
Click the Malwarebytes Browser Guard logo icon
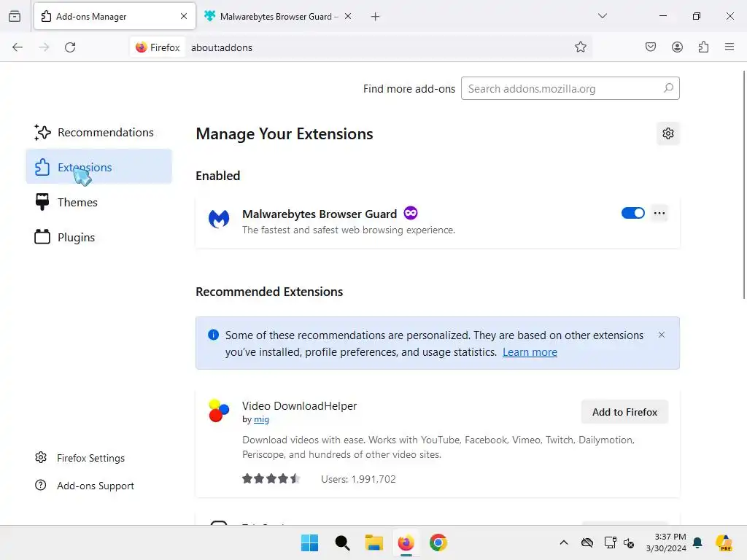[219, 219]
